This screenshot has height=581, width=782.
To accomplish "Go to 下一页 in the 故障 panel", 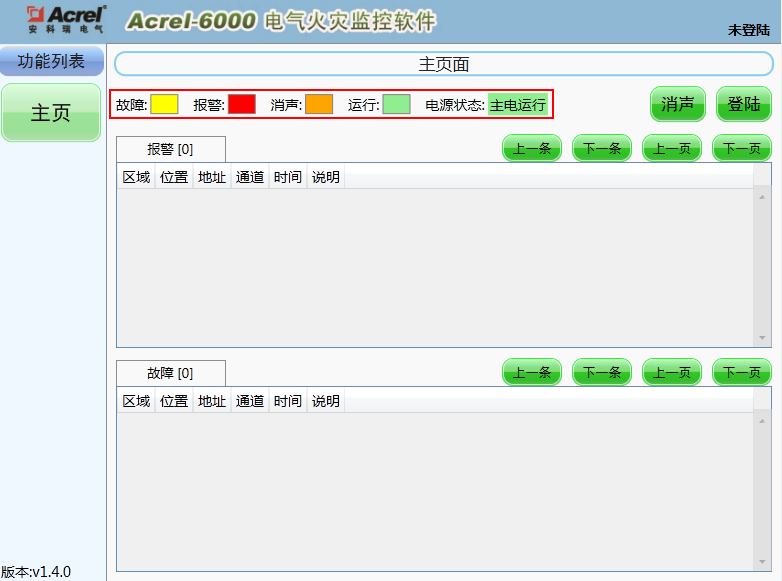I will tap(741, 373).
